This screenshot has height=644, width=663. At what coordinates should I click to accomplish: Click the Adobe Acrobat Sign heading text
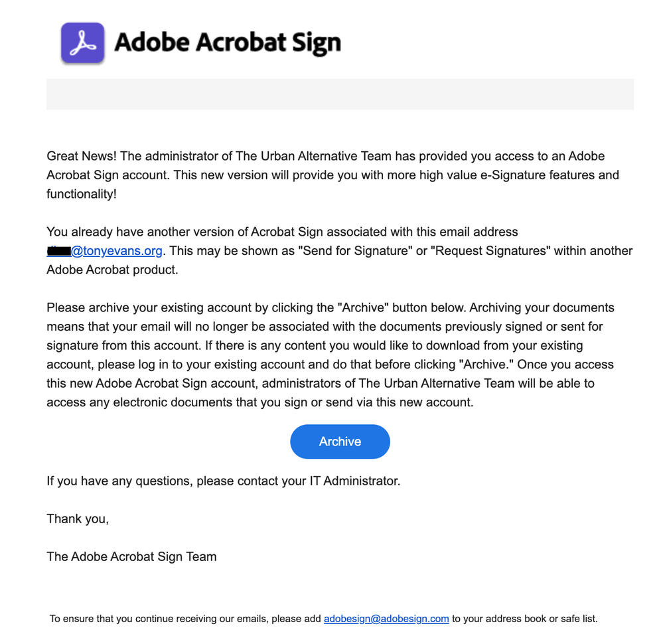(x=228, y=42)
